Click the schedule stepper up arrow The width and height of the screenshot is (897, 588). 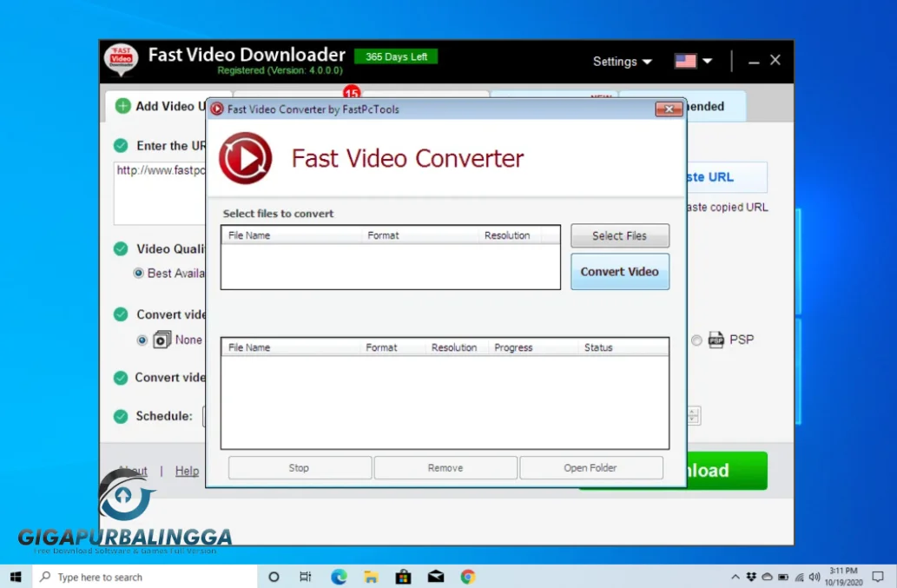(692, 412)
